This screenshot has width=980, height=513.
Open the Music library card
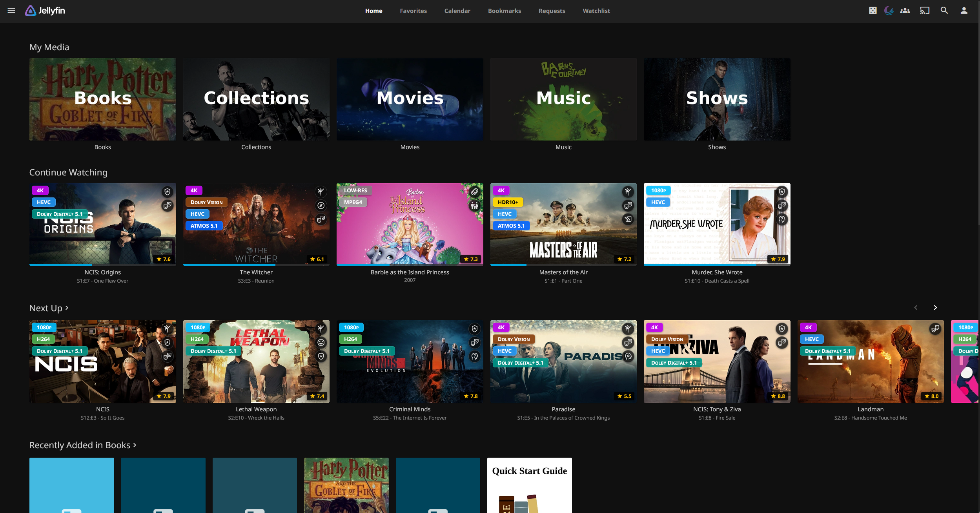click(563, 99)
